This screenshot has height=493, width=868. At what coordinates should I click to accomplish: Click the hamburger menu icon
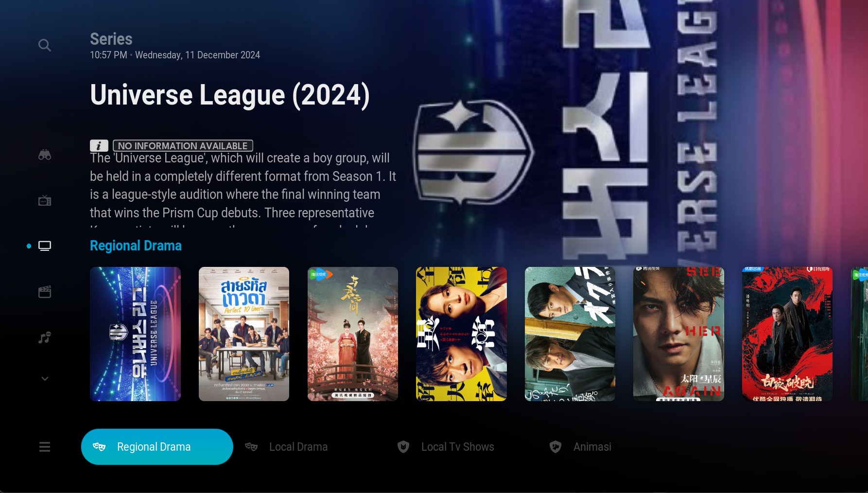click(x=45, y=447)
